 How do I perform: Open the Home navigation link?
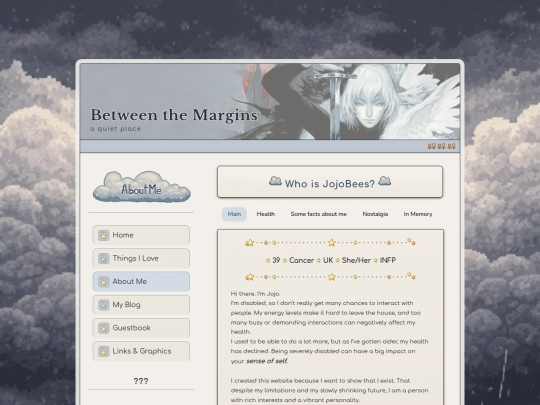[141, 235]
